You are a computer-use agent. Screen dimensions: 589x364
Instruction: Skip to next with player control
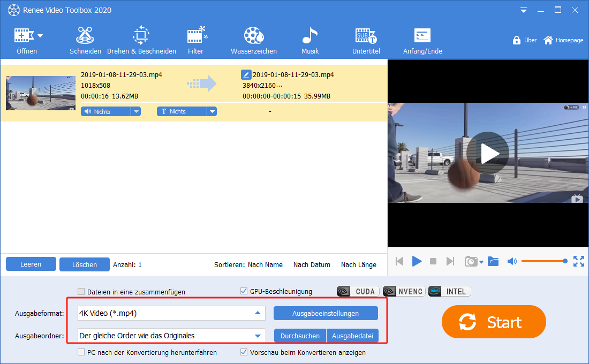coord(450,261)
